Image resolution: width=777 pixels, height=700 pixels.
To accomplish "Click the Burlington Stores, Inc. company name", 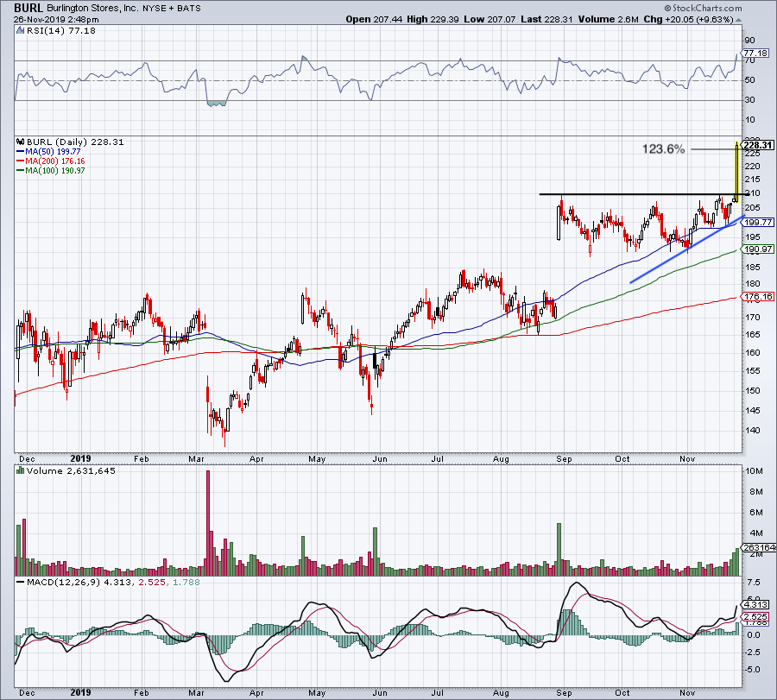I will (92, 9).
